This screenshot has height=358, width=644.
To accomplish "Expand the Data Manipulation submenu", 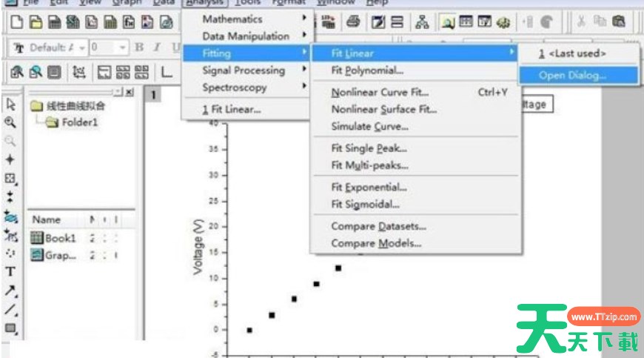I will pyautogui.click(x=248, y=36).
